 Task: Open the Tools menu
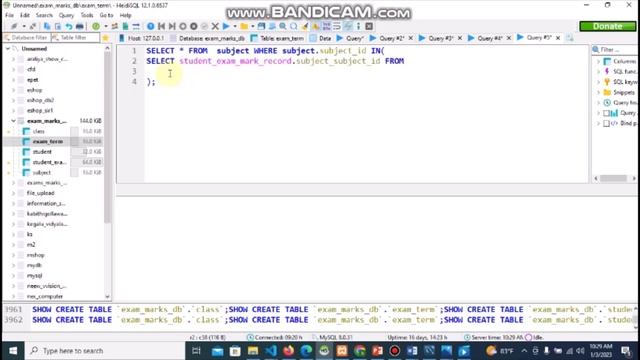[x=87, y=15]
